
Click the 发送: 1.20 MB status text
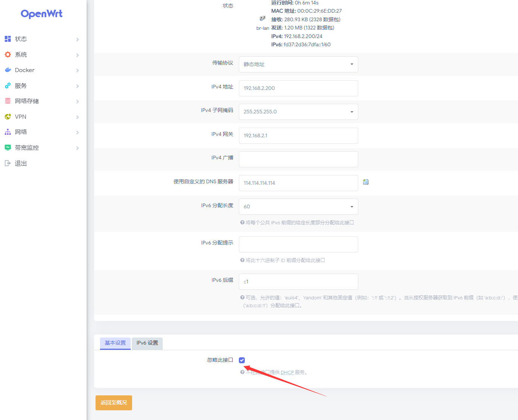[303, 28]
